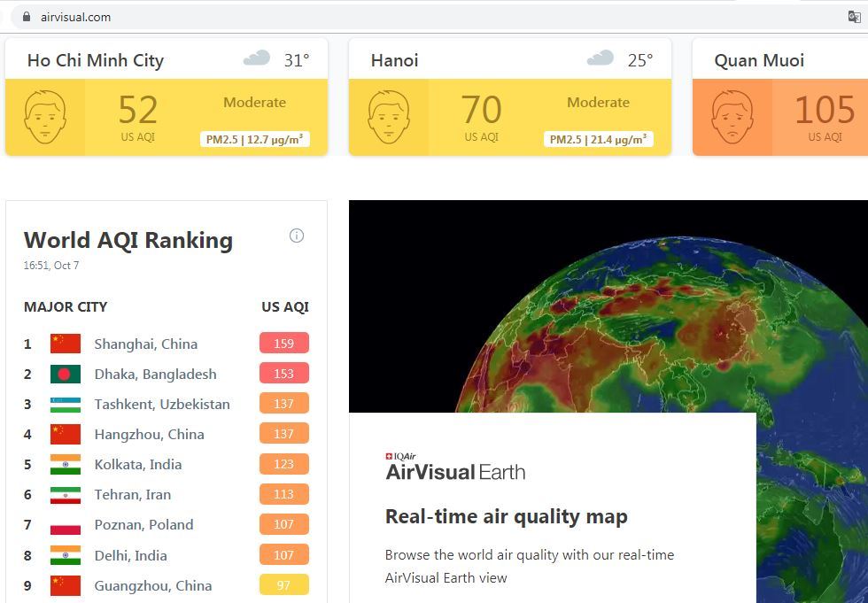This screenshot has height=603, width=868.
Task: Click the Hanoi face icon
Action: click(x=388, y=118)
